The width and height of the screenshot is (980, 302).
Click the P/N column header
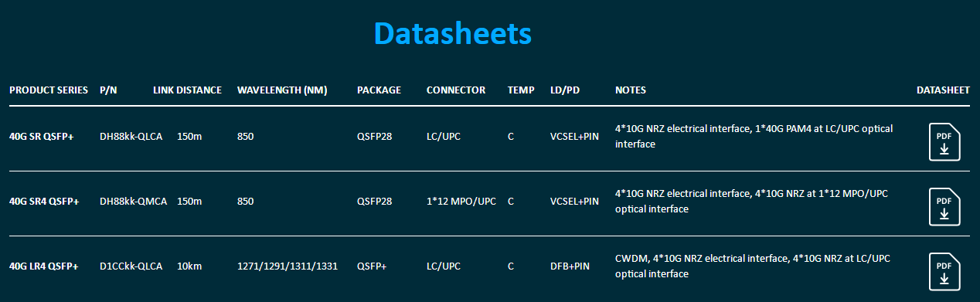click(109, 90)
